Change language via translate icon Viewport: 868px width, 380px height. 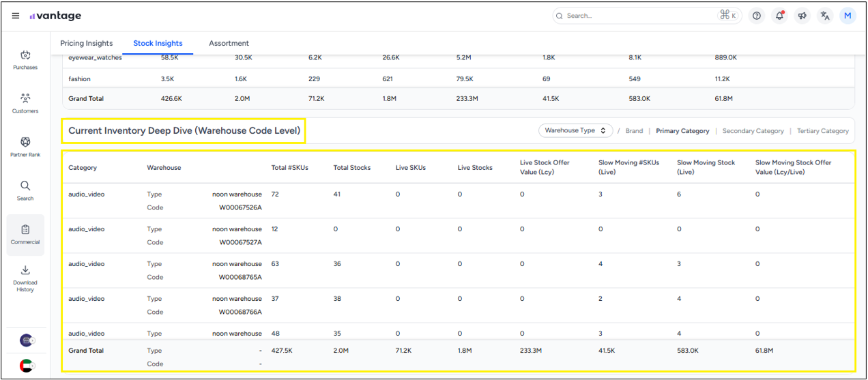(x=825, y=16)
